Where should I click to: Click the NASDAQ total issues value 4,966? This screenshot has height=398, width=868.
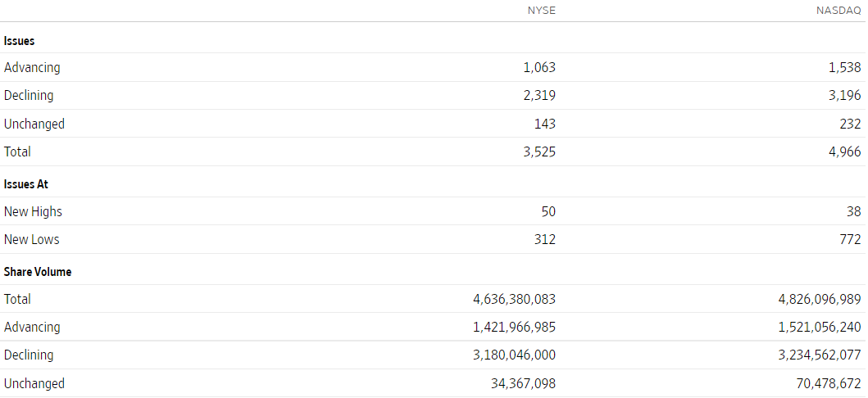pos(844,152)
